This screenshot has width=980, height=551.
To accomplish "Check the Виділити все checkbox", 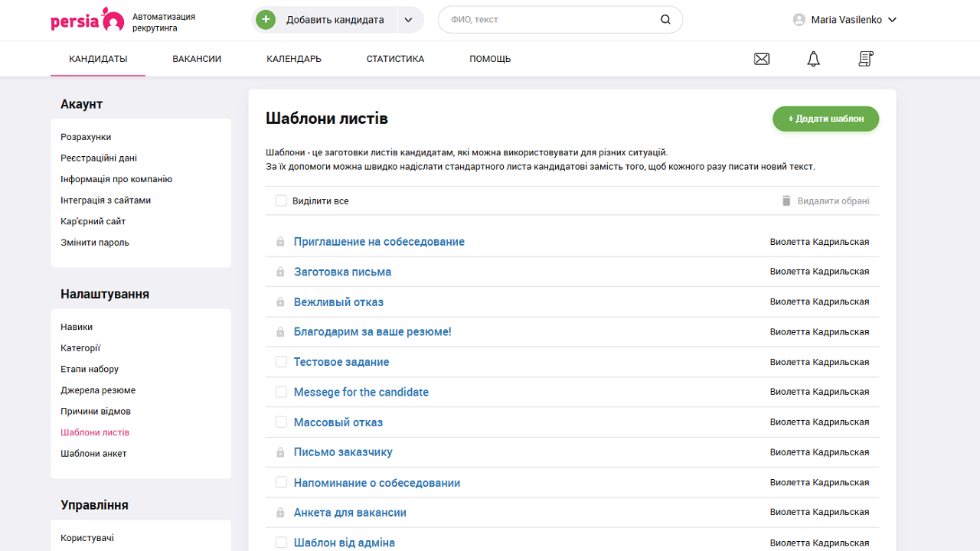I will coord(281,201).
